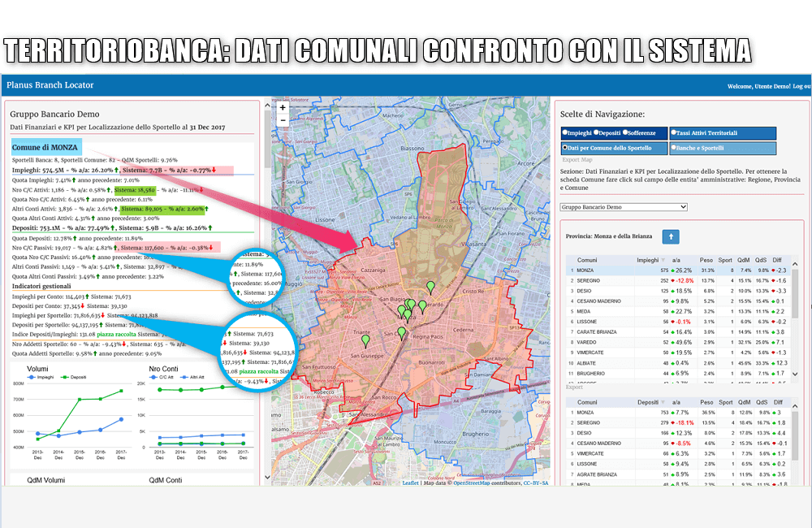This screenshot has width=812, height=528.
Task: Select the Impieghi radio button
Action: coord(565,132)
